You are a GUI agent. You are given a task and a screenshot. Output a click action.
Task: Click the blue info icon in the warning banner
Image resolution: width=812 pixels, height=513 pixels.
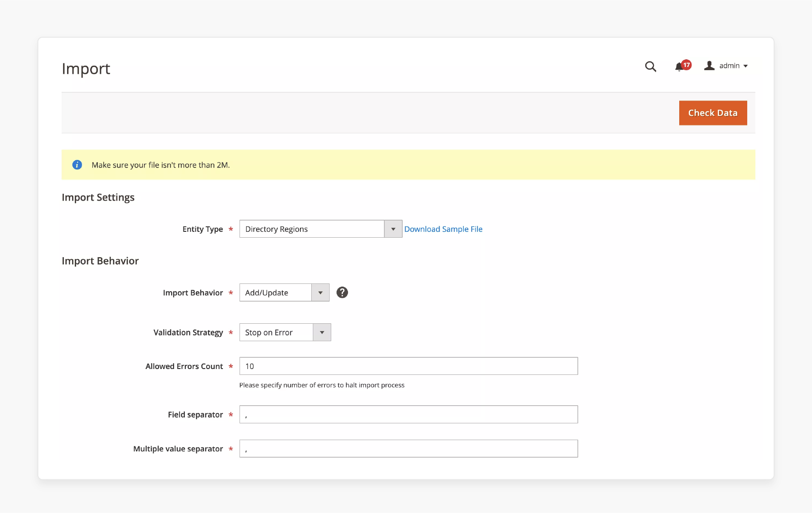click(77, 165)
